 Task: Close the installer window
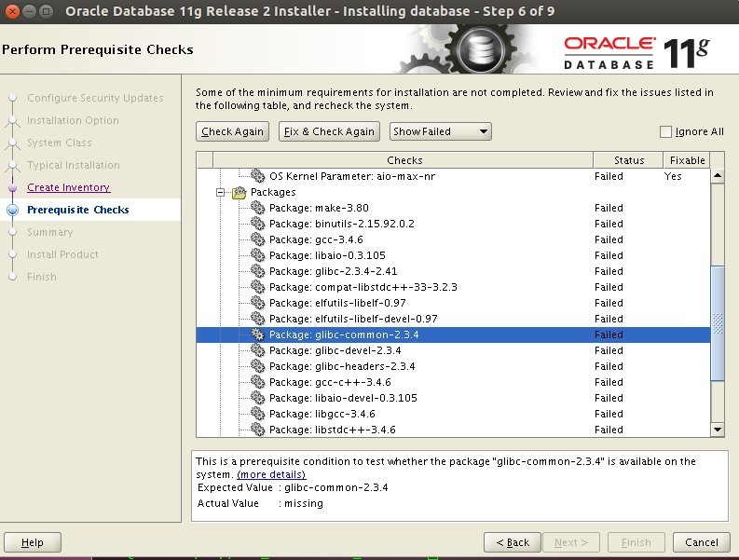(12, 11)
